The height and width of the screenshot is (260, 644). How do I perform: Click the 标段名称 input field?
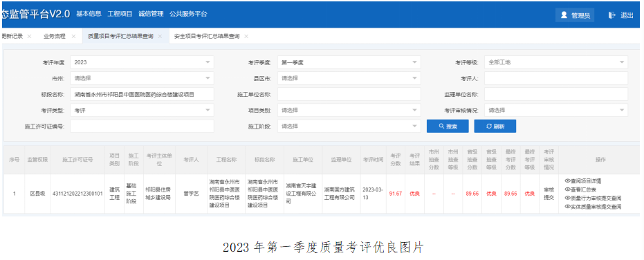(142, 94)
